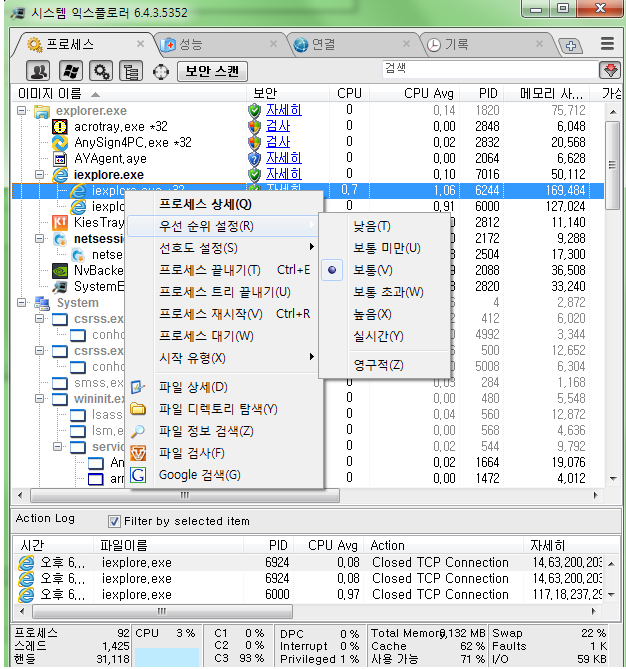Collapse the iexplore.exe tree node
Screen dimensions: 626x669
point(39,175)
